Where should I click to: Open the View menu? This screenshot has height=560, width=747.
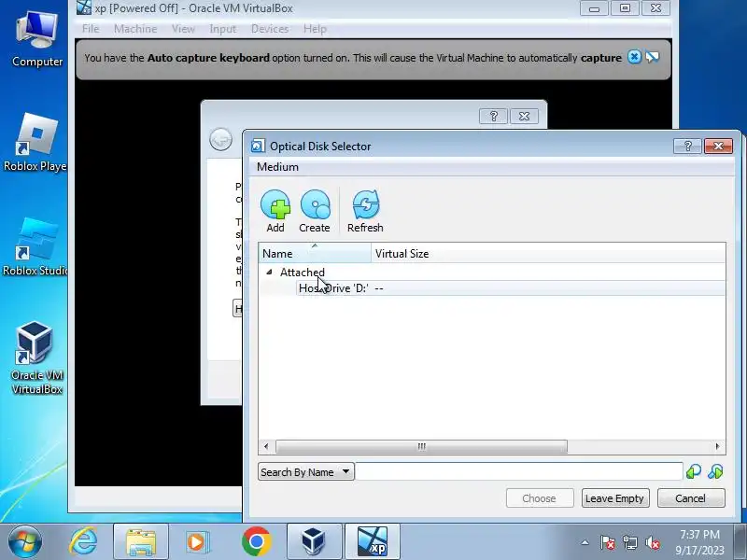183,29
